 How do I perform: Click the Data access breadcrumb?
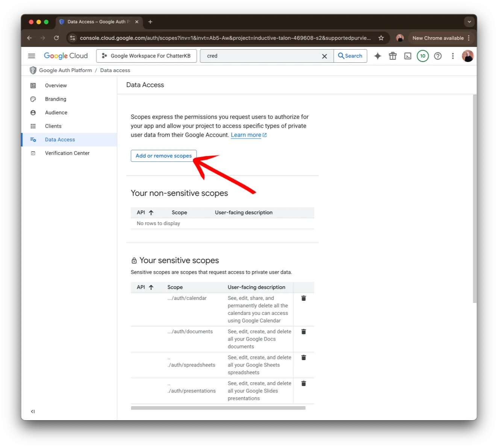(115, 70)
